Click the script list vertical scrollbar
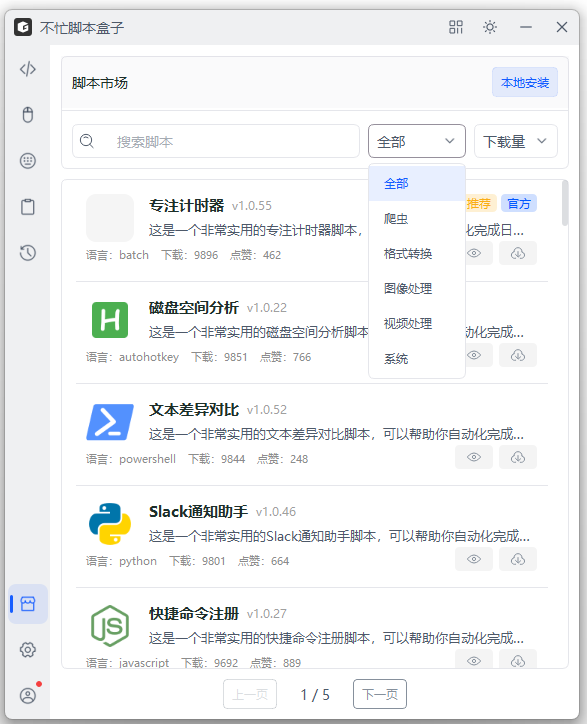Image resolution: width=587 pixels, height=724 pixels. (x=565, y=203)
